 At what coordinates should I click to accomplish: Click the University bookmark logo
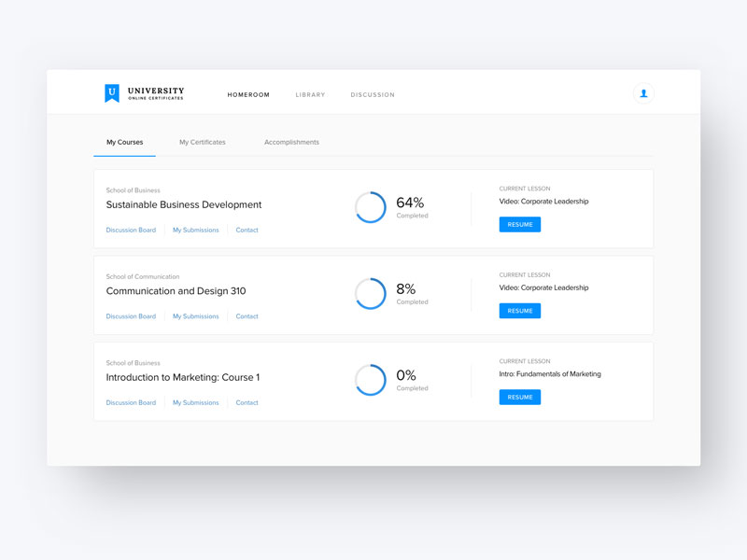[x=112, y=93]
